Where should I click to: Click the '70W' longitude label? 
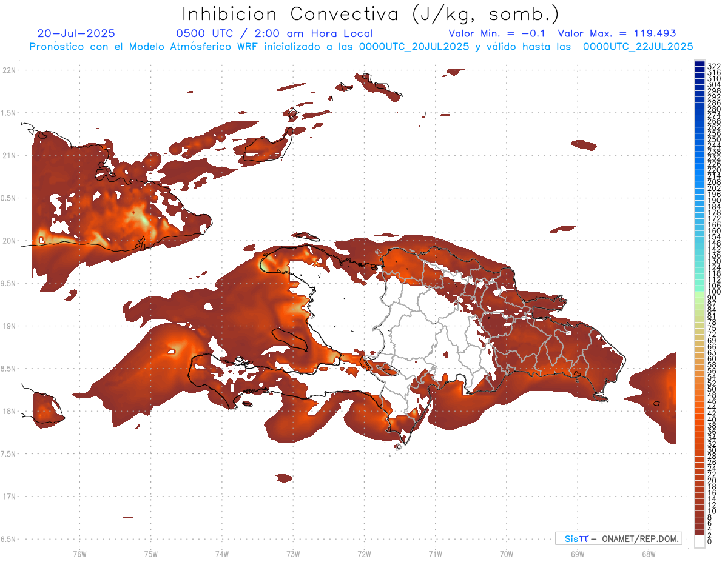pyautogui.click(x=507, y=554)
